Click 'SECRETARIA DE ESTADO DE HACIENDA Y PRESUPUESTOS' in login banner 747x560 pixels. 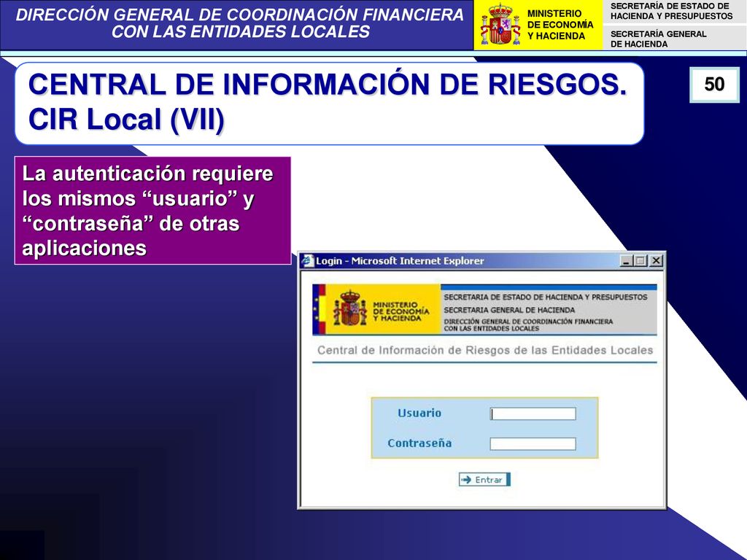[546, 297]
